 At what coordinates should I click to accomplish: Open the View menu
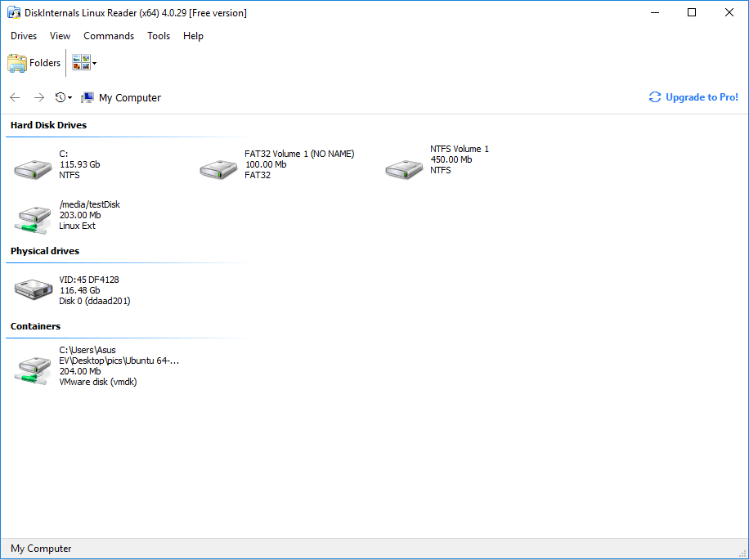60,36
